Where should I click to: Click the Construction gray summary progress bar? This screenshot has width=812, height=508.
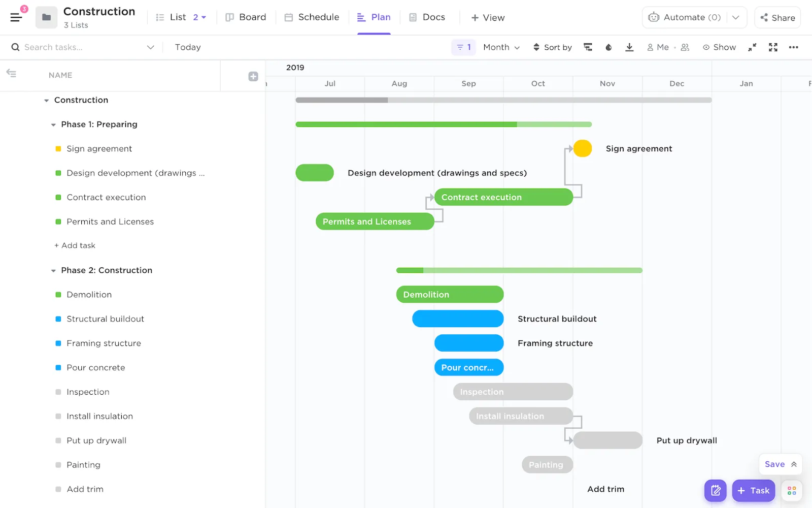(x=503, y=100)
